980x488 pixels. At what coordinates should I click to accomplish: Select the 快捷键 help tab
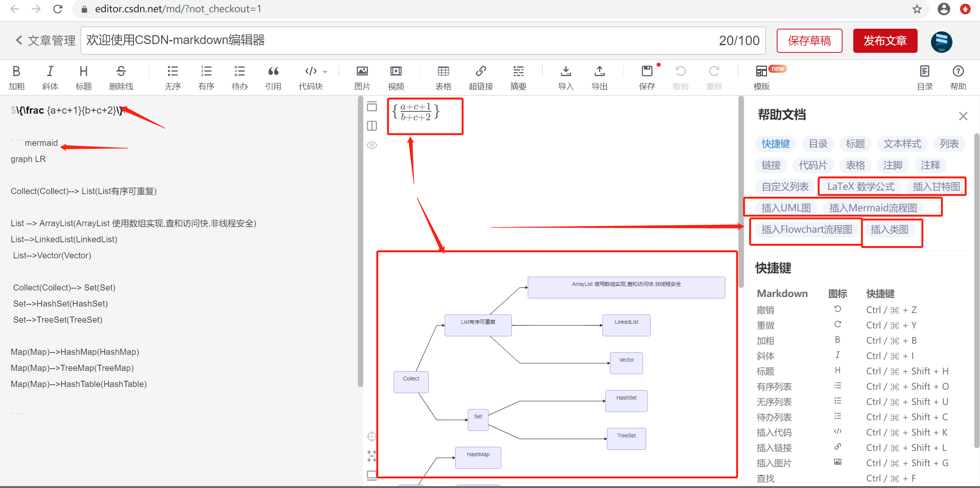click(x=776, y=144)
